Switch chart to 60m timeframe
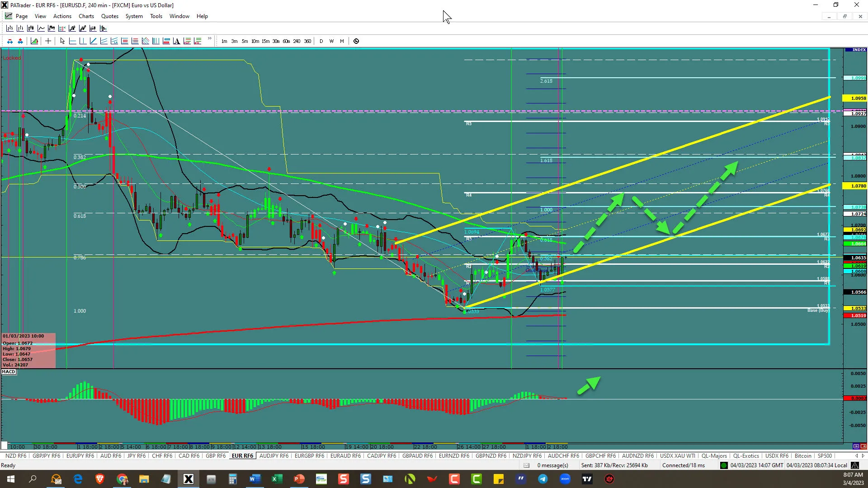 286,41
